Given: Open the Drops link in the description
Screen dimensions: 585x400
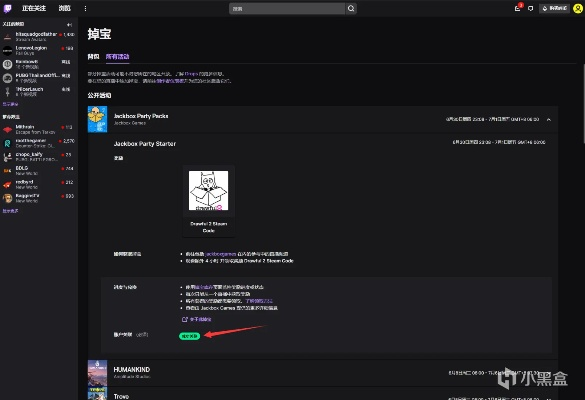Looking at the screenshot, I should coord(191,74).
